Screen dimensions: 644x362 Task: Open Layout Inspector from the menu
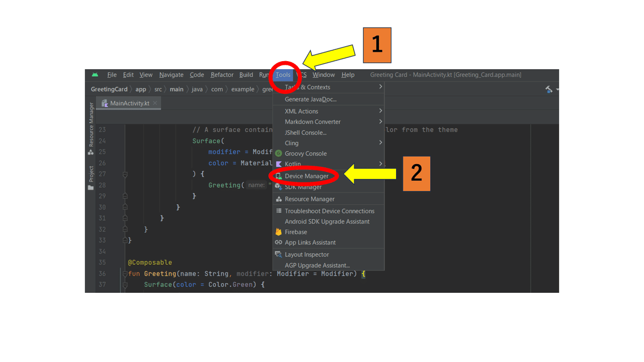(328, 255)
